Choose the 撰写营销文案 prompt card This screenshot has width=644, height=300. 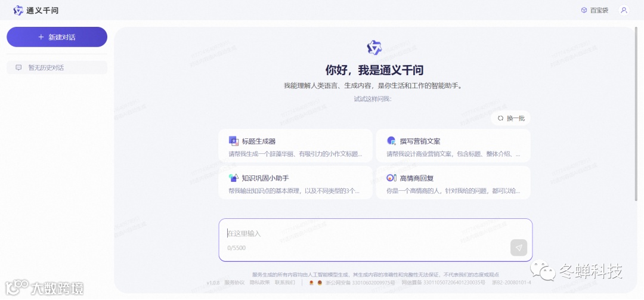[x=453, y=146]
